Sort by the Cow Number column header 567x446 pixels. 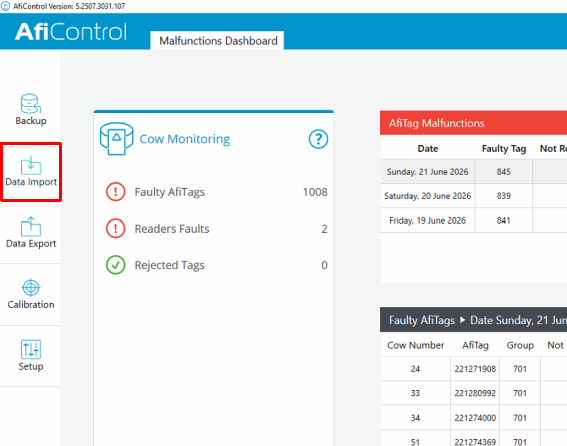415,345
